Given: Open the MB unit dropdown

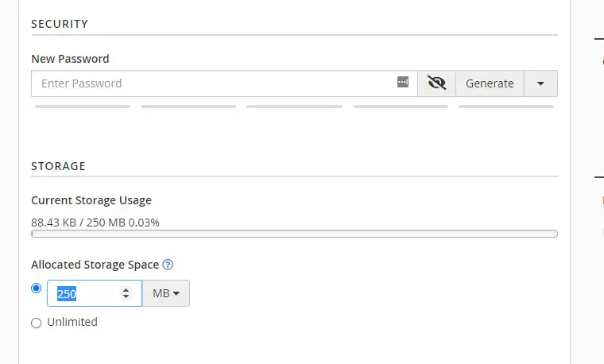Looking at the screenshot, I should tap(166, 293).
